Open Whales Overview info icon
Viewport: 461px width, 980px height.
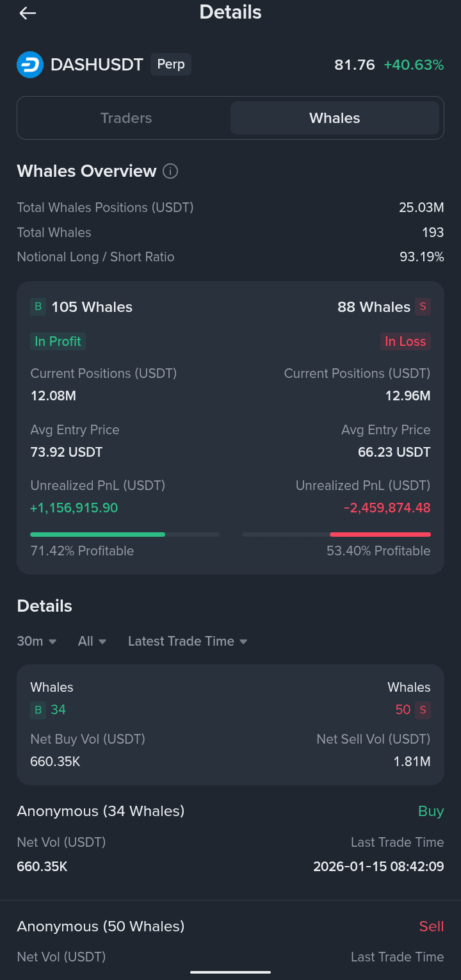coord(170,171)
